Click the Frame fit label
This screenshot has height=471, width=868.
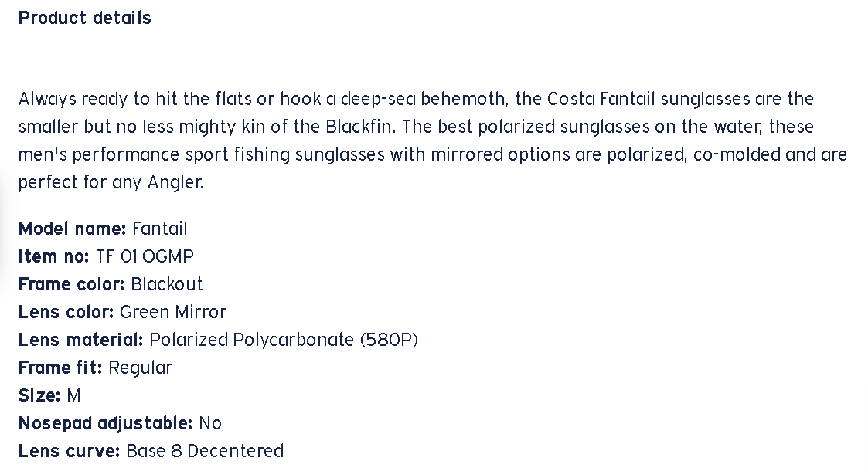coord(60,368)
